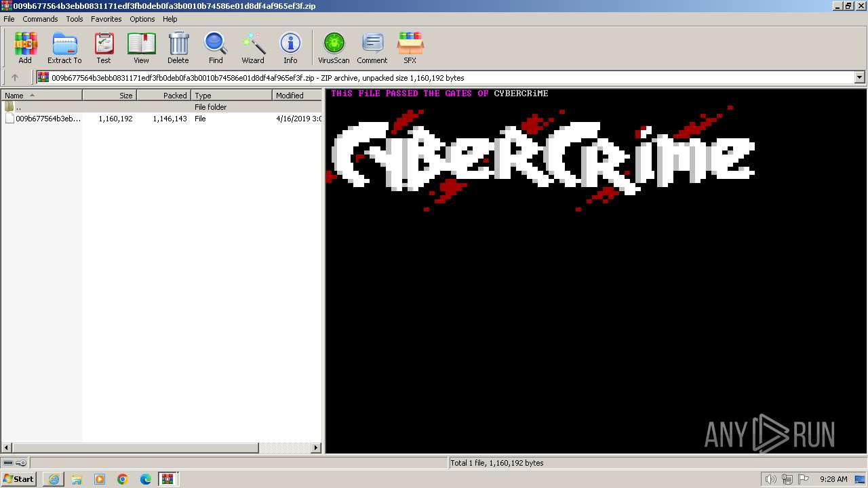Click the 'Total 1 file' status text
868x488 pixels.
pyautogui.click(x=497, y=463)
